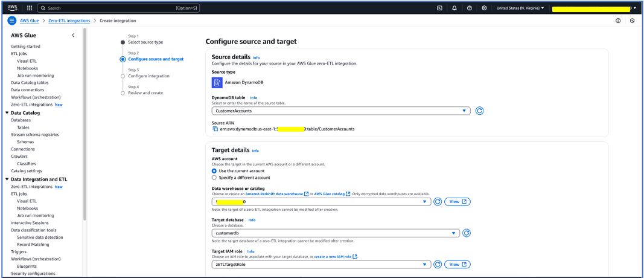Viewport: 644px width, 278px height.
Task: Refresh the Data warehouse or catalog list
Action: pyautogui.click(x=438, y=202)
